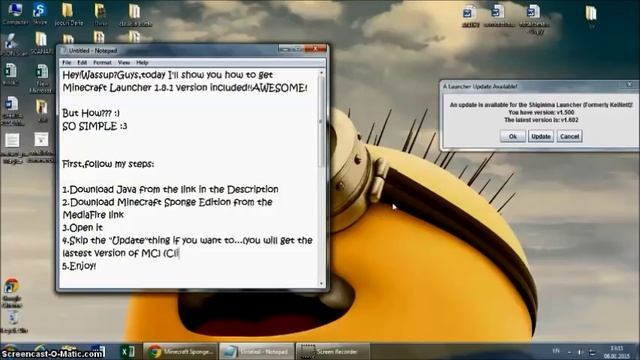Viewport: 640px width, 360px height.
Task: Click the text 'First,follow my steps:'
Action: click(x=108, y=164)
